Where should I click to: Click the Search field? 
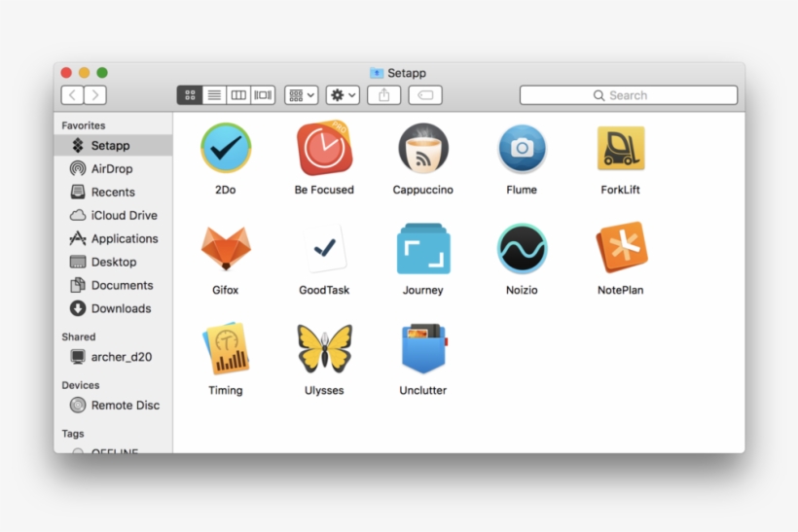pos(629,95)
